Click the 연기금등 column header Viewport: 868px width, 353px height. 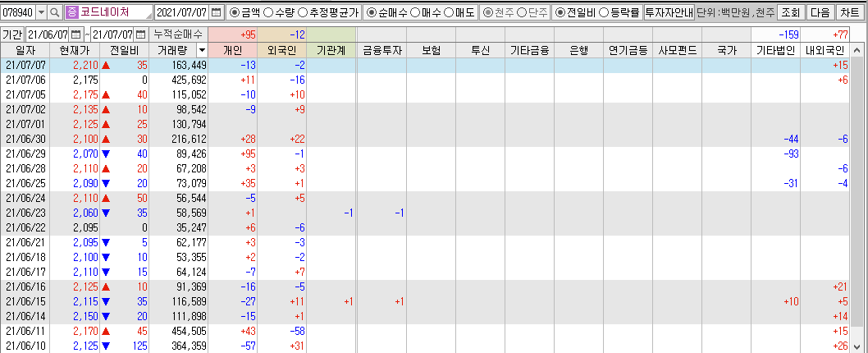pos(628,51)
